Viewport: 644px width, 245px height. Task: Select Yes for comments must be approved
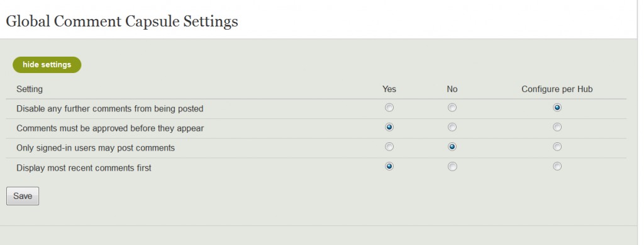(389, 127)
